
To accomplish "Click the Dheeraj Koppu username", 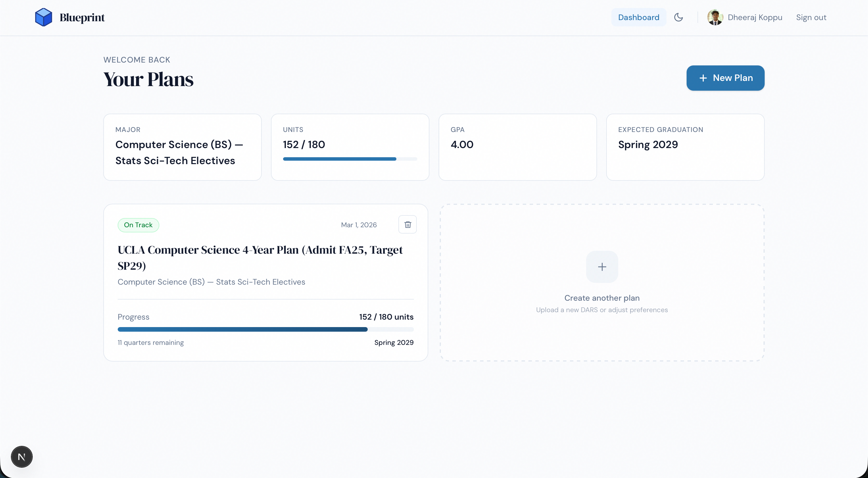I will pyautogui.click(x=755, y=17).
